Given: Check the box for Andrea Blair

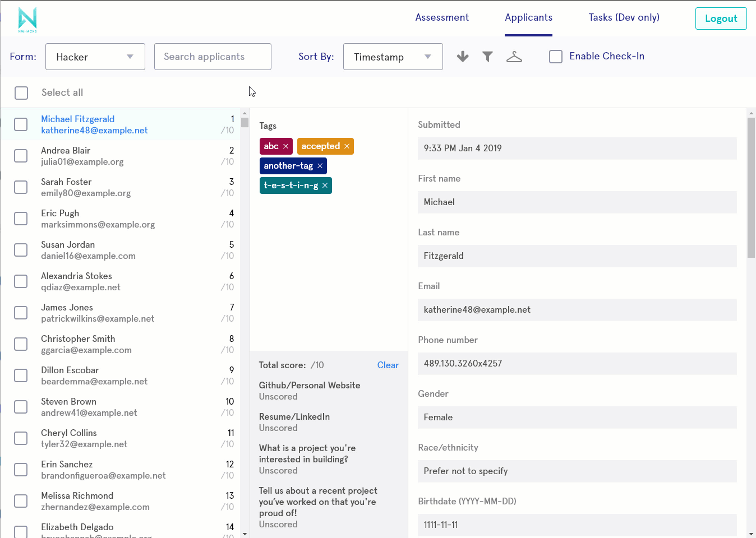Looking at the screenshot, I should tap(21, 156).
